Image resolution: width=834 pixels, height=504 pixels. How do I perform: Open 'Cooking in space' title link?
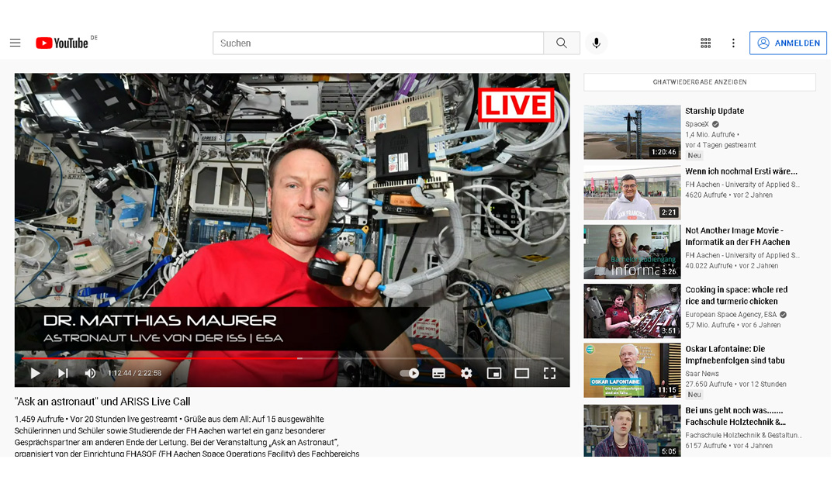click(736, 295)
